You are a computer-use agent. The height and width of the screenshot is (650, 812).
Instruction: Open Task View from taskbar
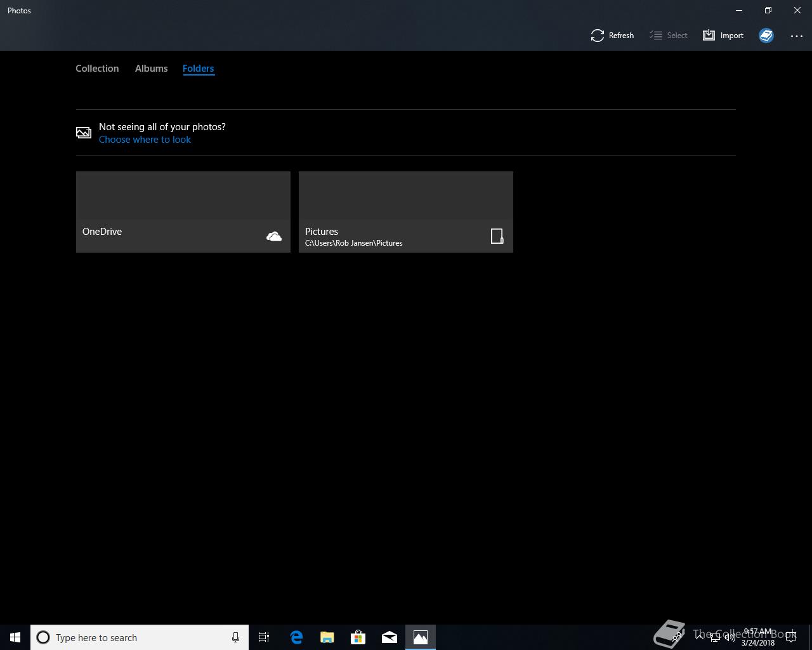(x=264, y=637)
